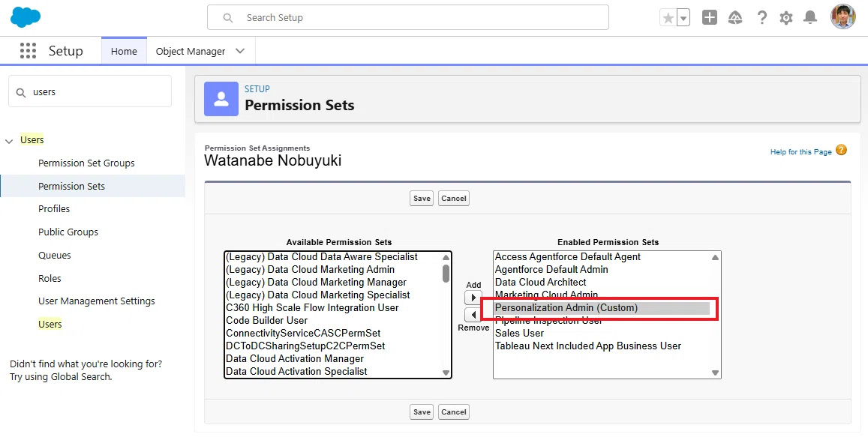The height and width of the screenshot is (437, 868).
Task: Open Permission Sets in sidebar
Action: (x=71, y=187)
